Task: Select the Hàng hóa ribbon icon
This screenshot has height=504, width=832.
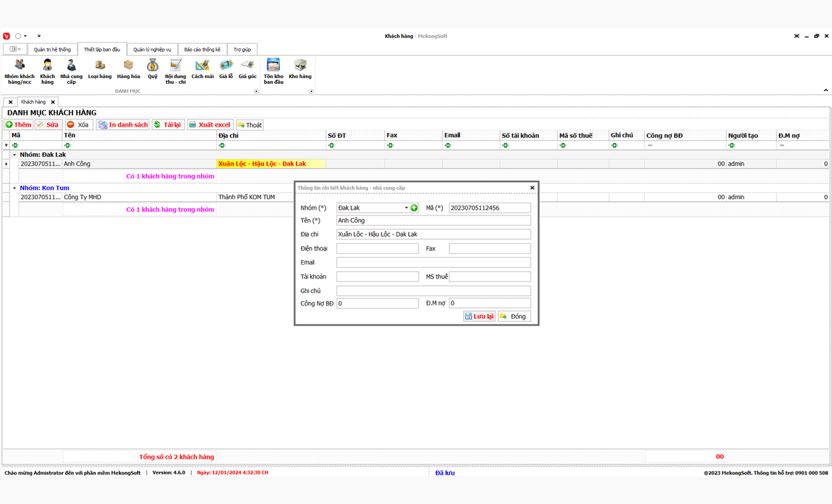Action: pyautogui.click(x=128, y=69)
